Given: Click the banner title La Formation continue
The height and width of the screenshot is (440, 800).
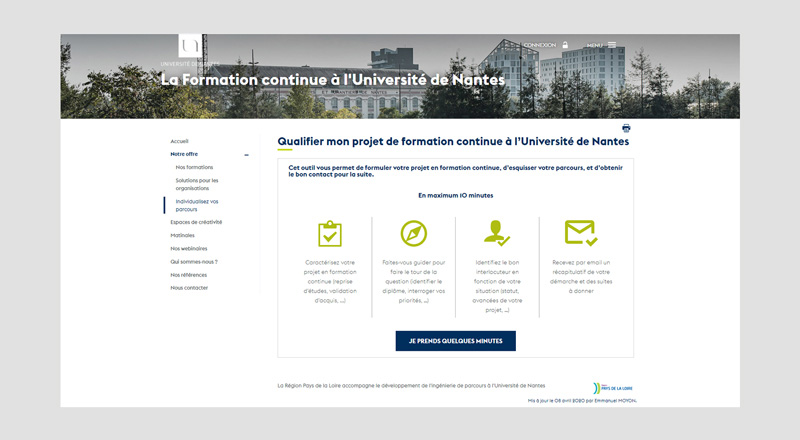Looking at the screenshot, I should tap(333, 80).
